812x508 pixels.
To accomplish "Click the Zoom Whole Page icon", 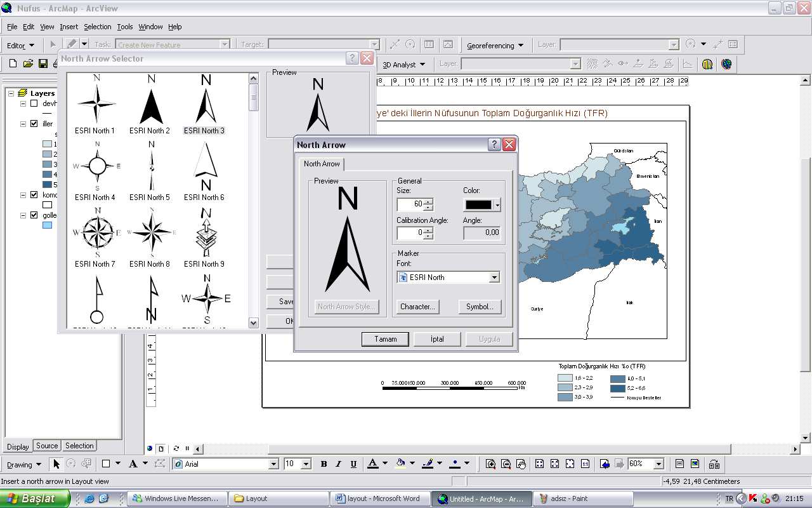I will 570,464.
